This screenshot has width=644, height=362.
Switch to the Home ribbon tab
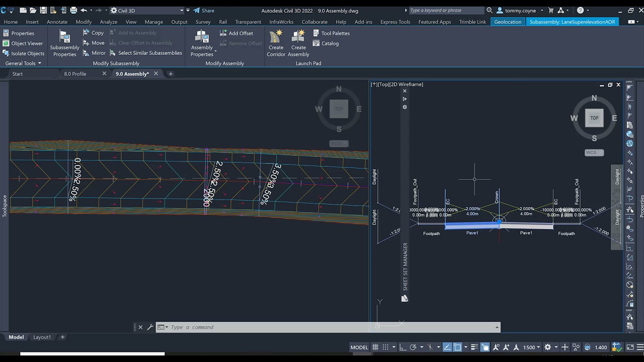pyautogui.click(x=11, y=22)
